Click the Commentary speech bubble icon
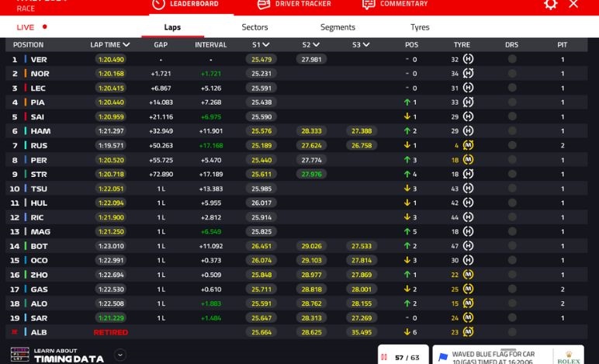 pos(369,4)
